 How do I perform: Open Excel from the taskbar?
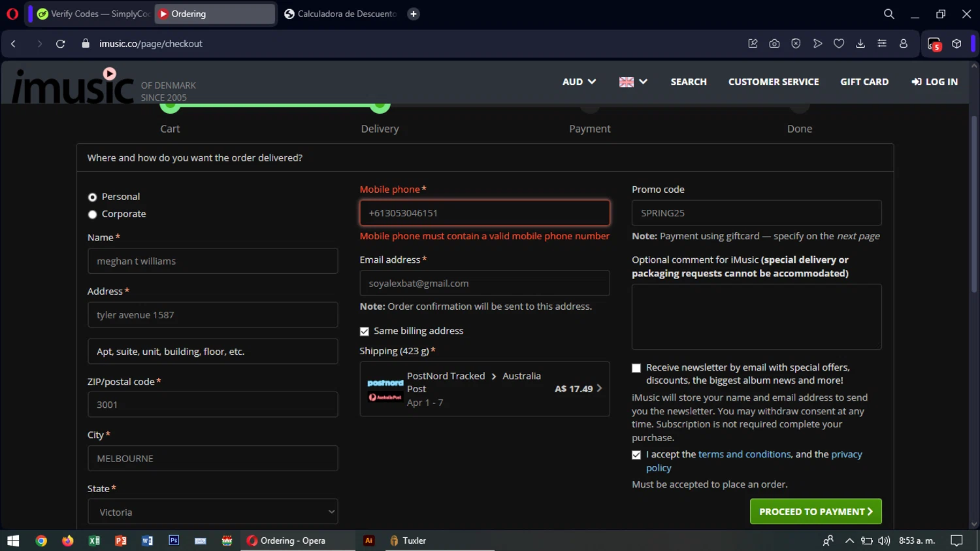94,541
